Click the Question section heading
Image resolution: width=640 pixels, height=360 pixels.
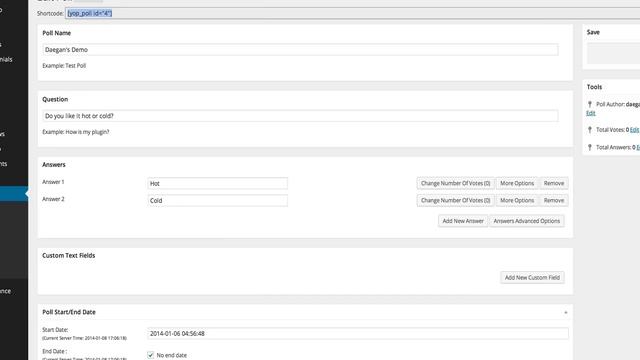(55, 99)
